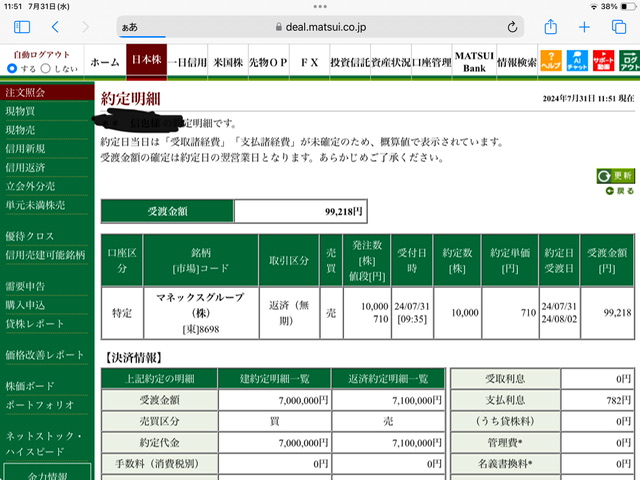This screenshot has width=640, height=480.
Task: Select 需要申告 in the sidebar
Action: 25,286
